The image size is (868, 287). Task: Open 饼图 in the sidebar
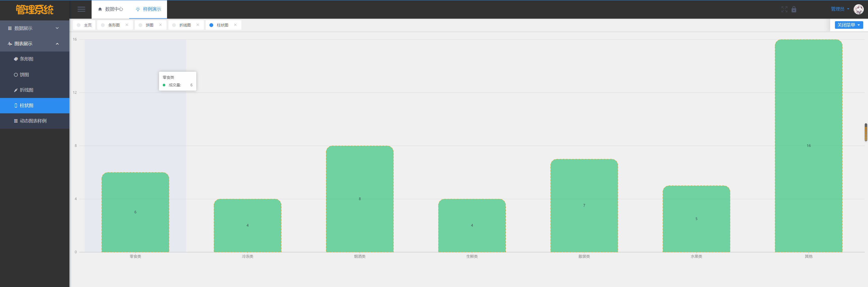click(24, 74)
